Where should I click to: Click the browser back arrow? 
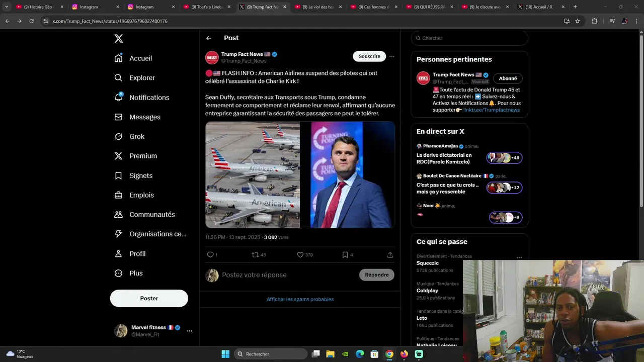[7, 21]
